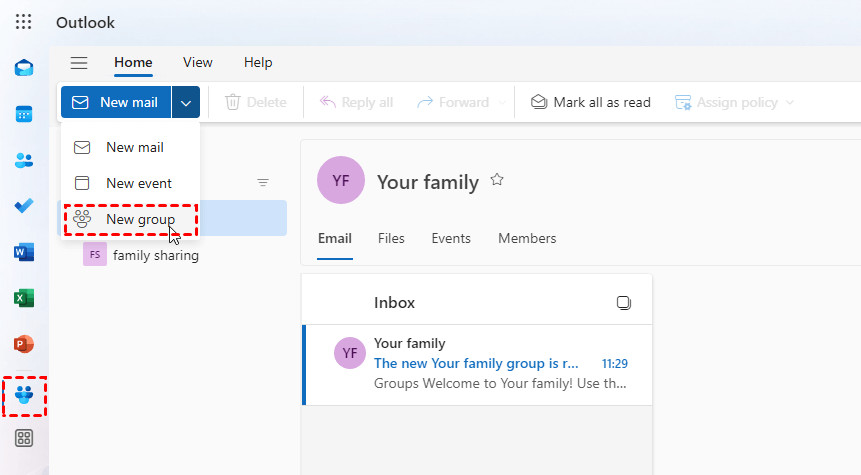Open the Your family welcome email
861x475 pixels.
(x=477, y=365)
